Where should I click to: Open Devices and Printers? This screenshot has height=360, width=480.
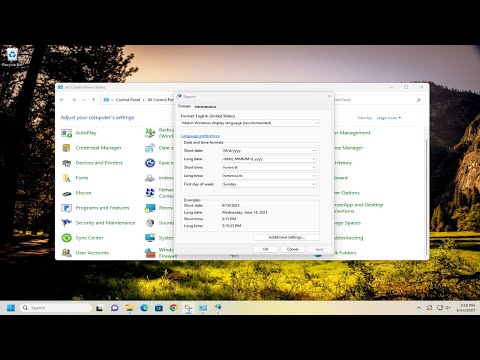[99, 163]
